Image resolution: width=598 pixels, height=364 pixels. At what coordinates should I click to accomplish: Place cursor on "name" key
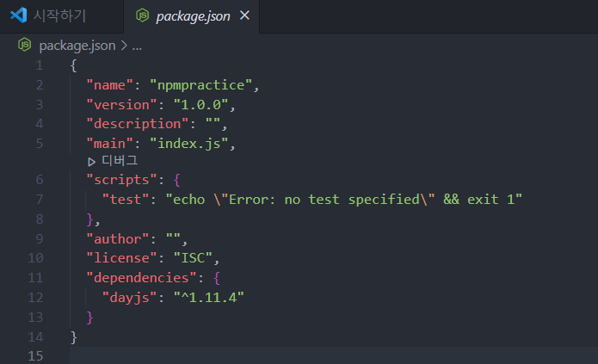(109, 85)
